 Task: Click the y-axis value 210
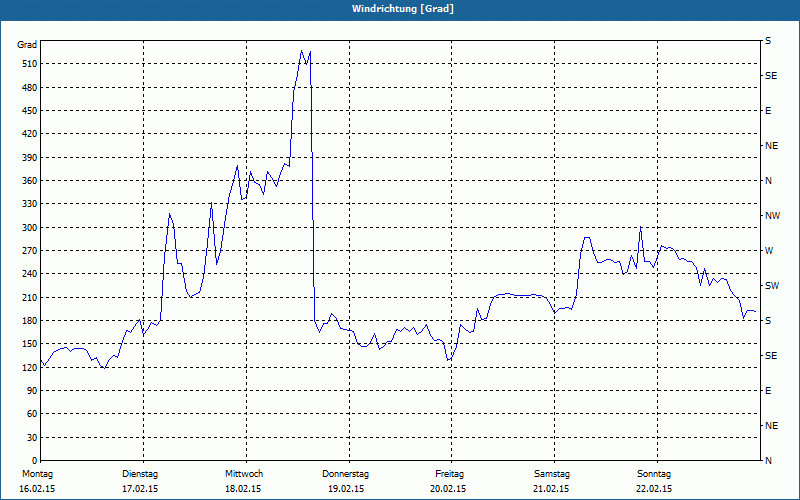click(30, 297)
